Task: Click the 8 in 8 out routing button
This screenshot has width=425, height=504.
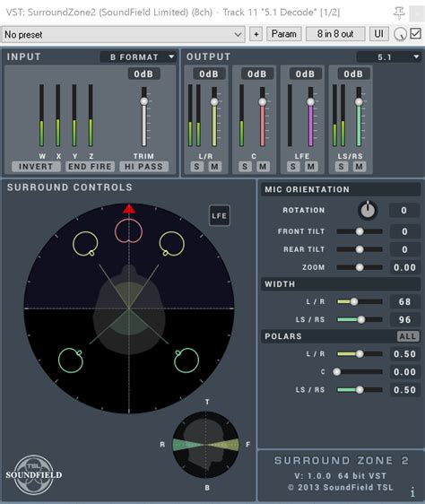Action: pos(335,34)
